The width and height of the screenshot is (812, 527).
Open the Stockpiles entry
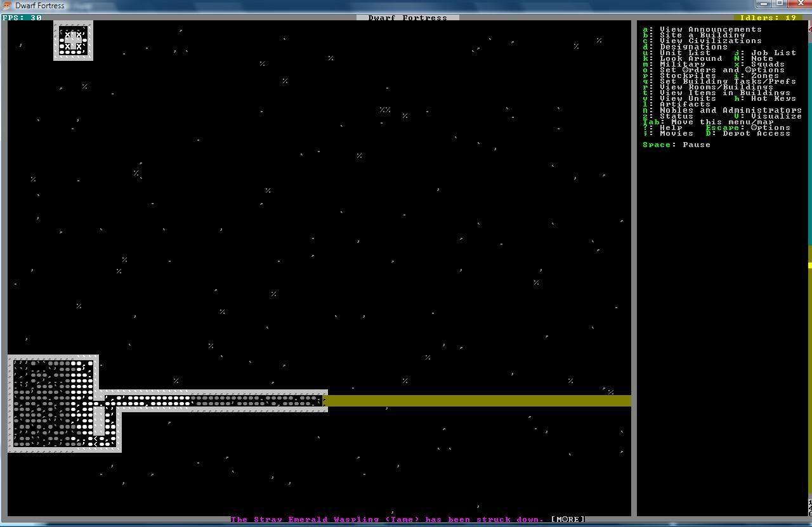click(679, 75)
